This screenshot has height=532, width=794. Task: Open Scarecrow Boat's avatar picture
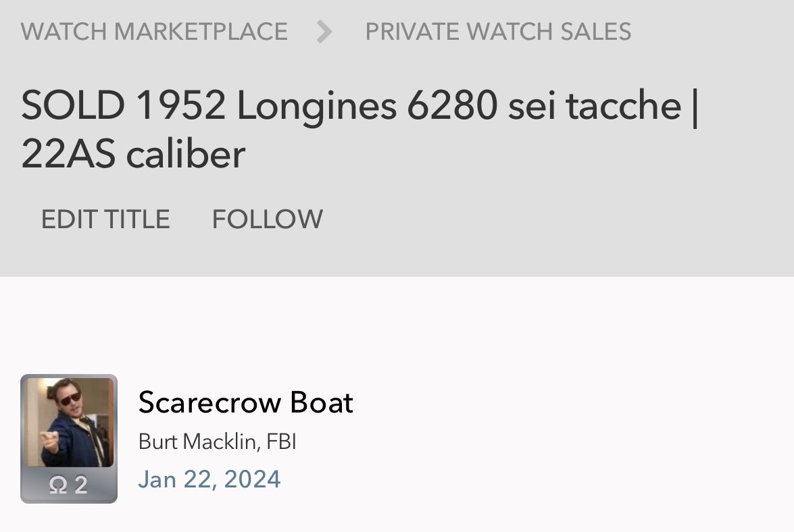pyautogui.click(x=69, y=423)
